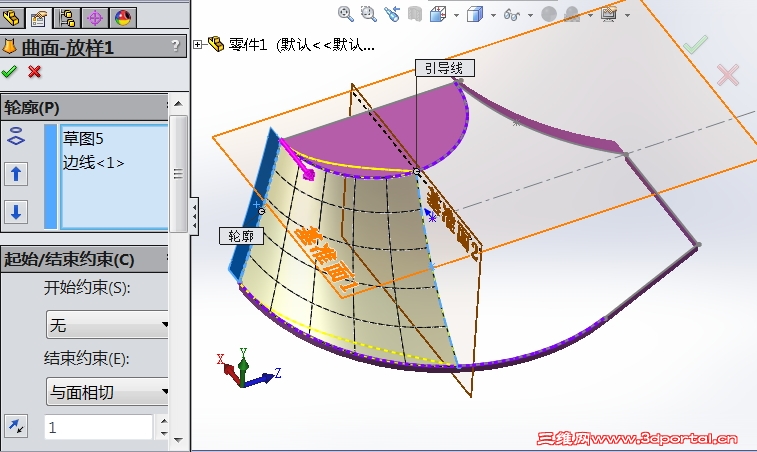Switch to the PropertyManager tab
The image size is (757, 452).
click(38, 18)
